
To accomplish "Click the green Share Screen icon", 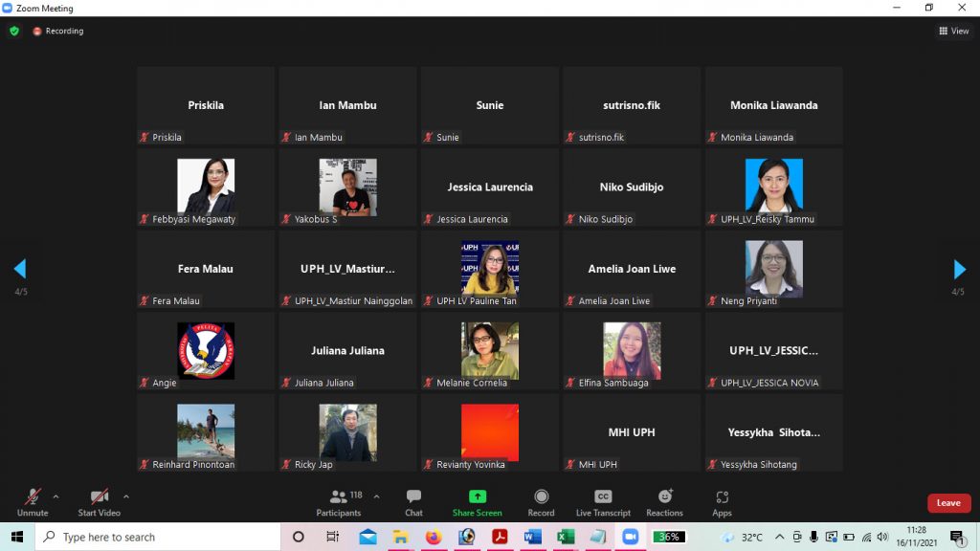I will tap(477, 496).
